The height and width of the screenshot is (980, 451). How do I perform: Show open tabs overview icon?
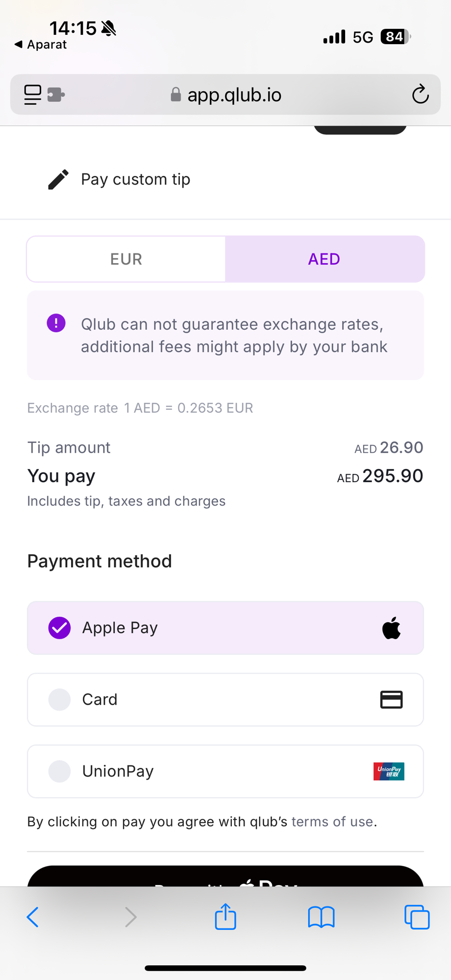pos(417,917)
